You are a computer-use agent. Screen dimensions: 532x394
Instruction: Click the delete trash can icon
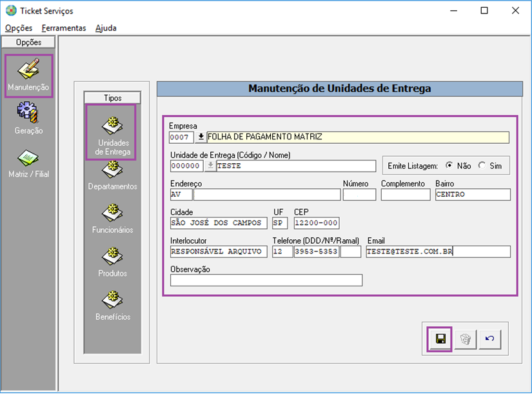466,339
